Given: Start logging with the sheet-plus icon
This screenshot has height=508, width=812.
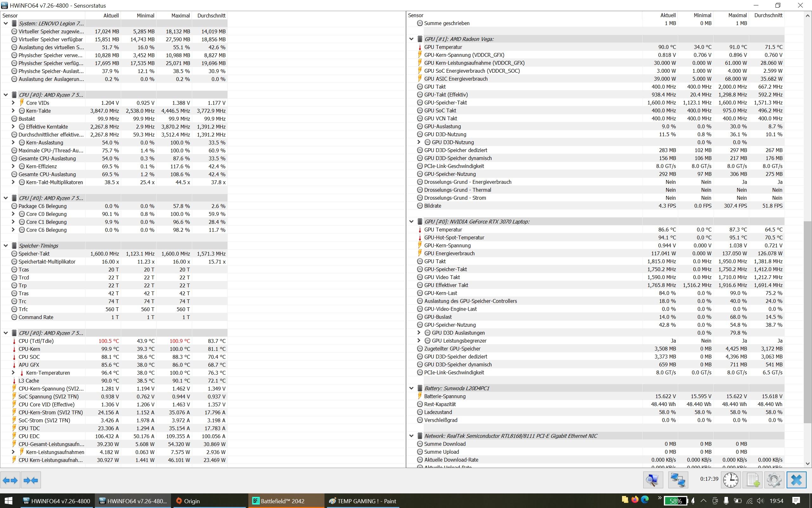Looking at the screenshot, I should coord(753,480).
